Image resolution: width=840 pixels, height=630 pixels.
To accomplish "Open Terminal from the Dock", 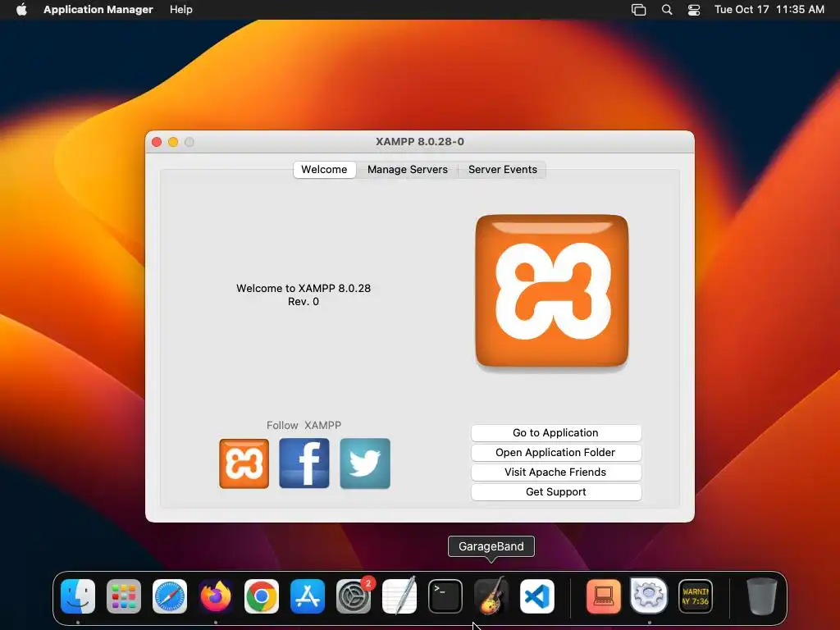I will tap(445, 596).
